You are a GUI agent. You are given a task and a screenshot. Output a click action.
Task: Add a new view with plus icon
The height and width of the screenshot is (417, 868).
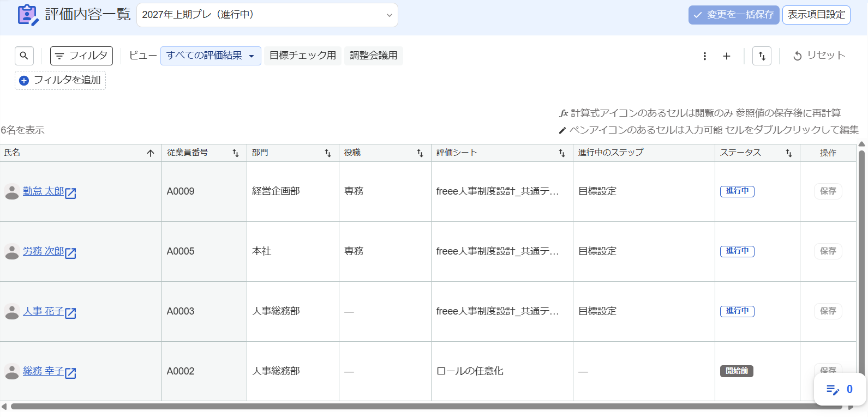coord(727,56)
